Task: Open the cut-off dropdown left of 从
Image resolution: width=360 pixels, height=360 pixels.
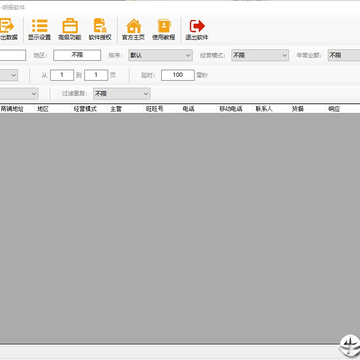Action: point(9,75)
